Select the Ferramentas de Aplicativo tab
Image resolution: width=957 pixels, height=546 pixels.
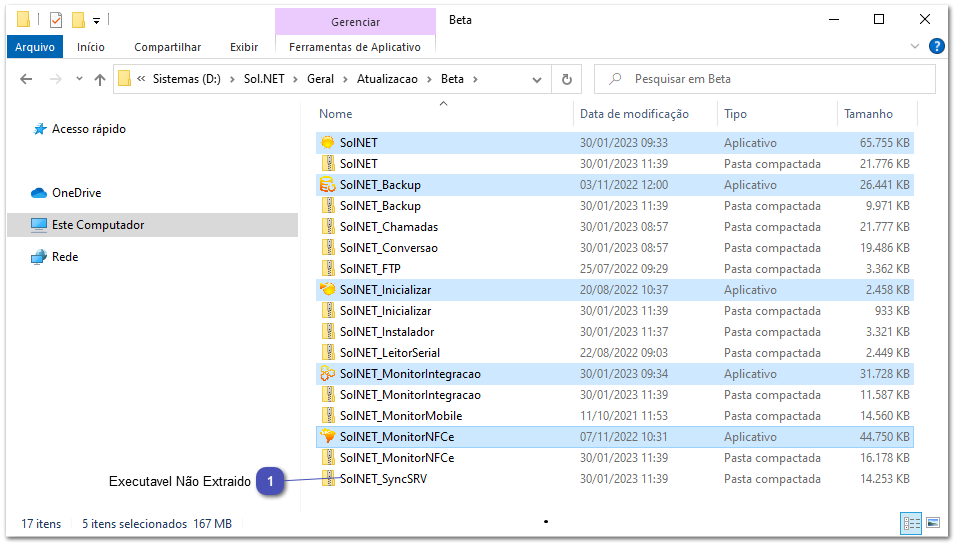355,47
